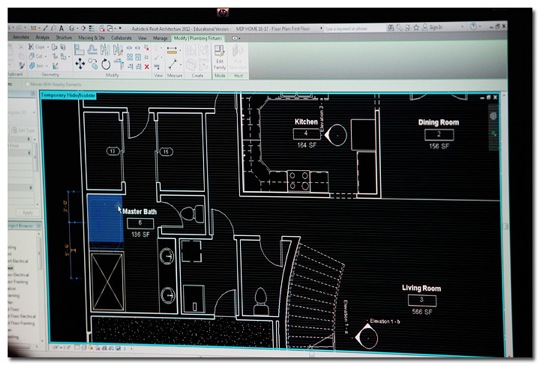Click the Sign In link

tap(436, 27)
